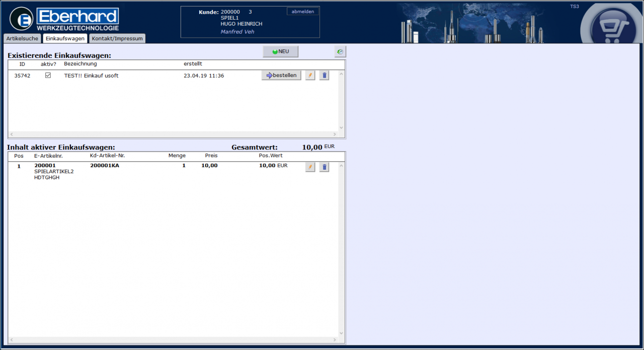Edit position 1 article 200001
This screenshot has width=644, height=350.
(310, 167)
